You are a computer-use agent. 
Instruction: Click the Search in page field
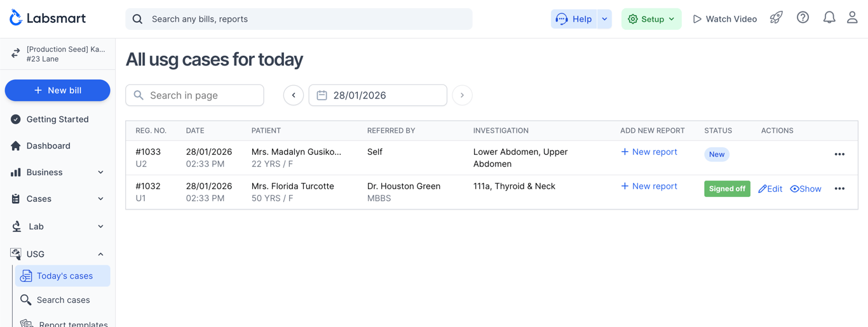point(194,95)
